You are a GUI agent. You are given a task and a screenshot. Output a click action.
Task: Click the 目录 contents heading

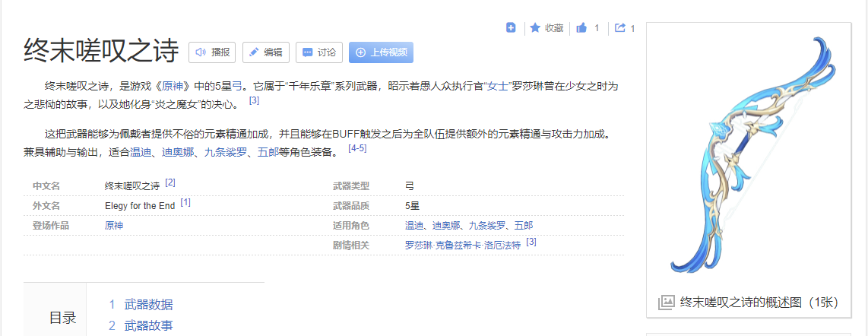(x=62, y=319)
